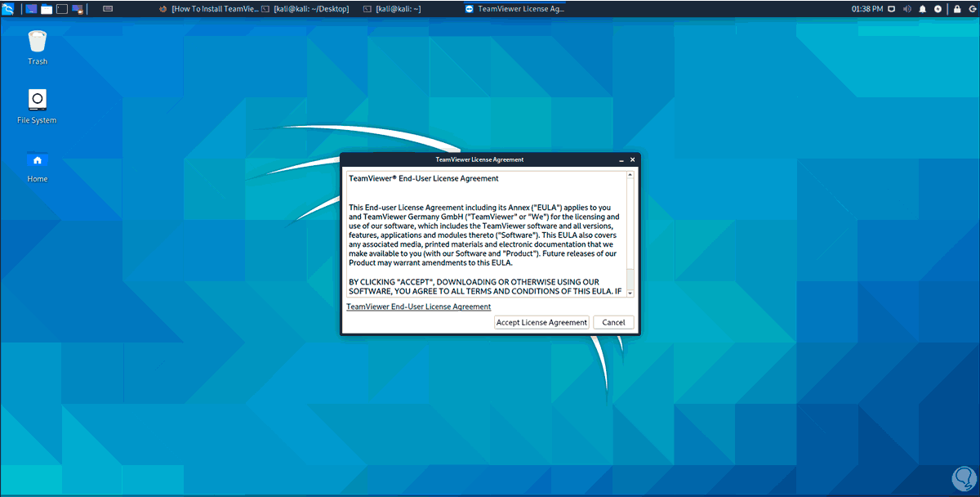Click Cancel in the TeamViewer dialog

pos(613,322)
